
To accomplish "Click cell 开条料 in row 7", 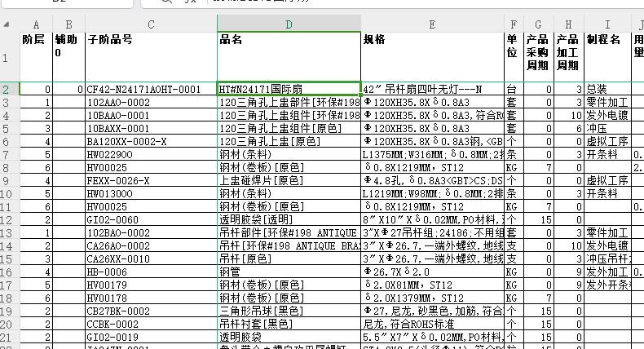I will pyautogui.click(x=607, y=155).
